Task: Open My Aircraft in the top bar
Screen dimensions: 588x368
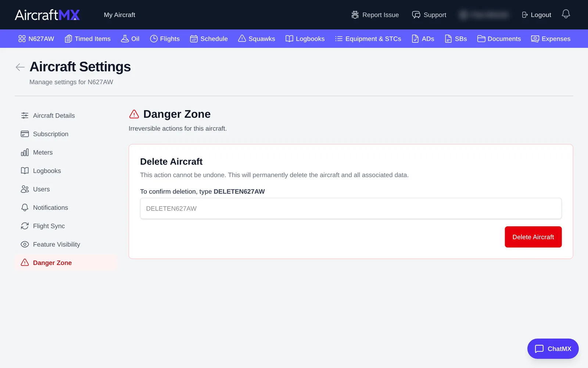Action: 119,15
